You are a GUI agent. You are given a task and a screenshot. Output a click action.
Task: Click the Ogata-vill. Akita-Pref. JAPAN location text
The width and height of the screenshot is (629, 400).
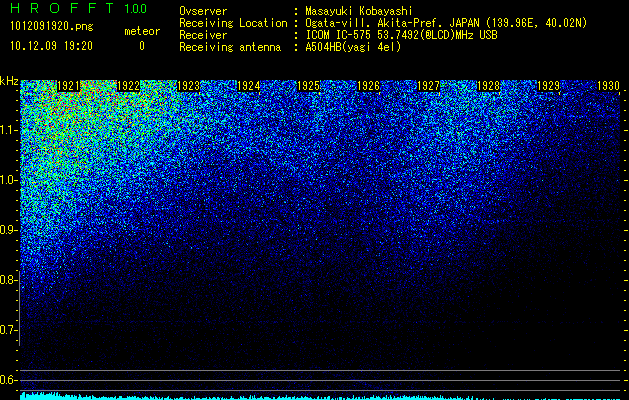pyautogui.click(x=446, y=23)
